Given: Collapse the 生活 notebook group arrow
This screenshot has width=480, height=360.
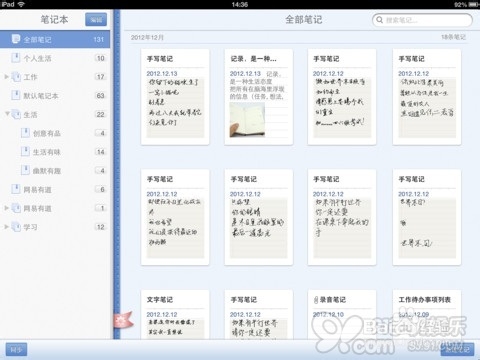Looking at the screenshot, I should point(7,114).
